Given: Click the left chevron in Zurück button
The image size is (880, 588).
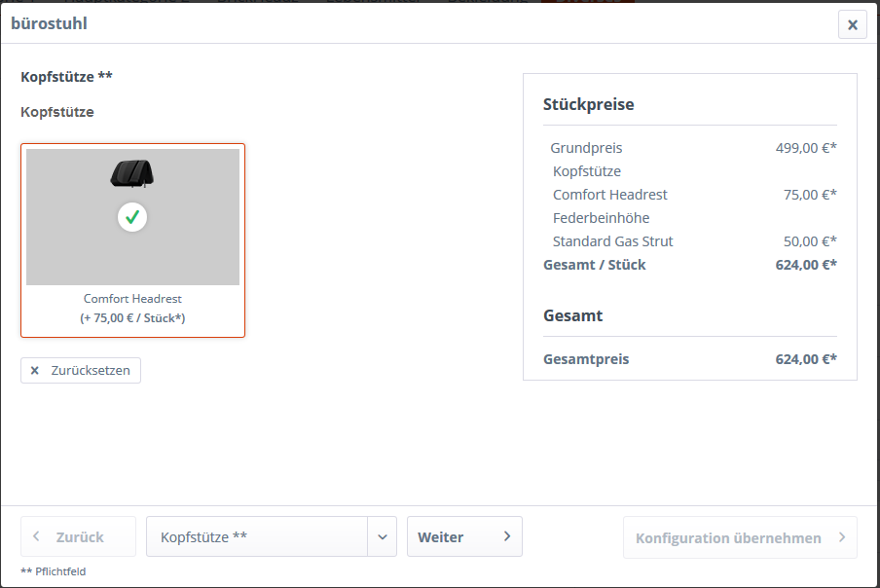Looking at the screenshot, I should click(x=36, y=536).
